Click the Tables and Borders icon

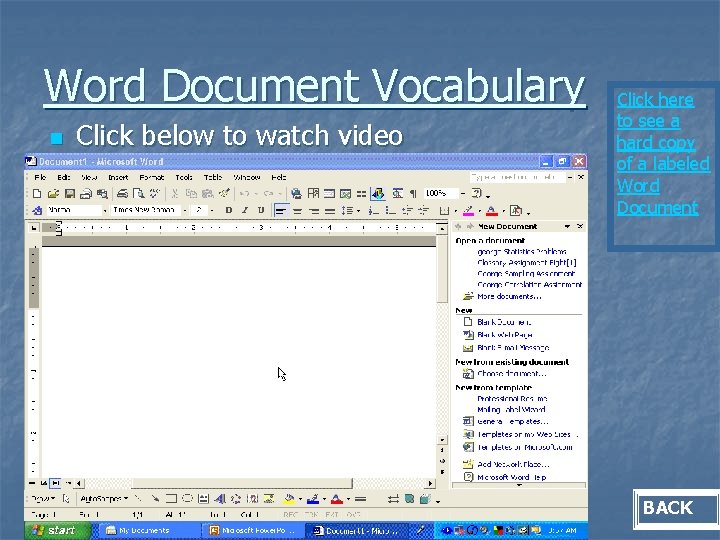coord(313,194)
